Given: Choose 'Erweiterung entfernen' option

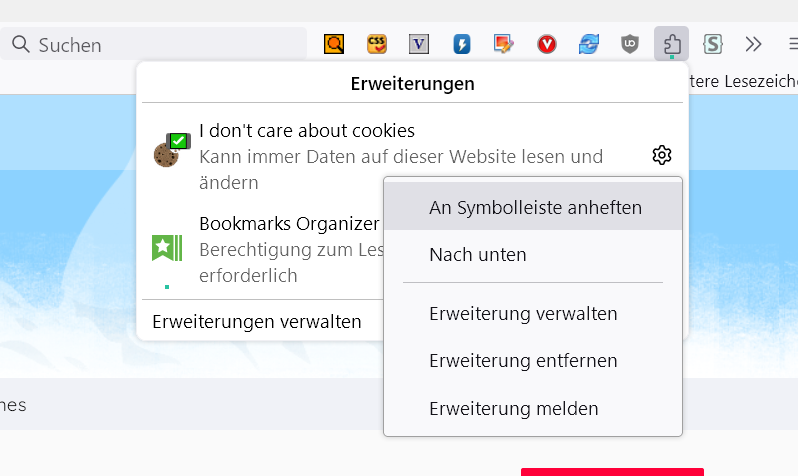Looking at the screenshot, I should click(x=523, y=361).
